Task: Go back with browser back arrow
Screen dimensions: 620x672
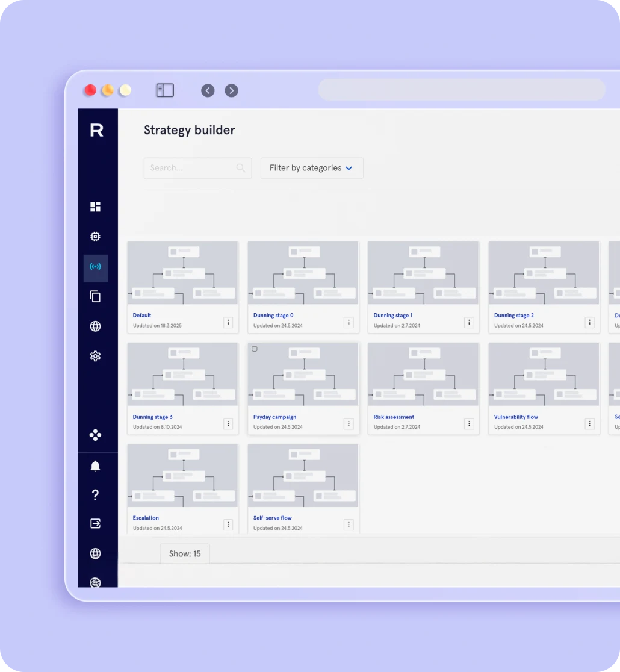Action: (x=208, y=90)
